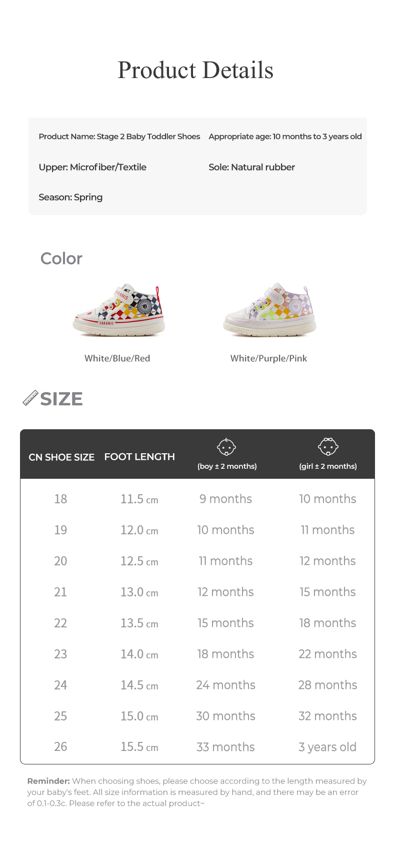Click the "Season: Spring" text

pyautogui.click(x=70, y=197)
